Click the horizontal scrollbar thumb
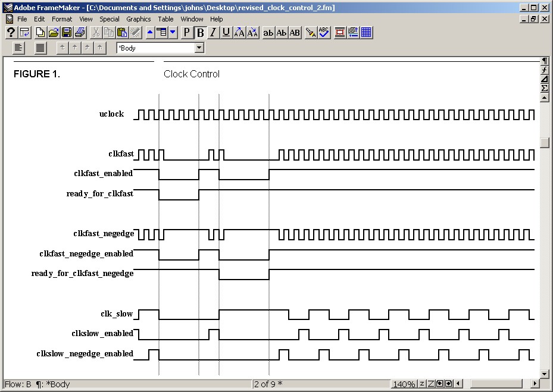 tap(496, 384)
